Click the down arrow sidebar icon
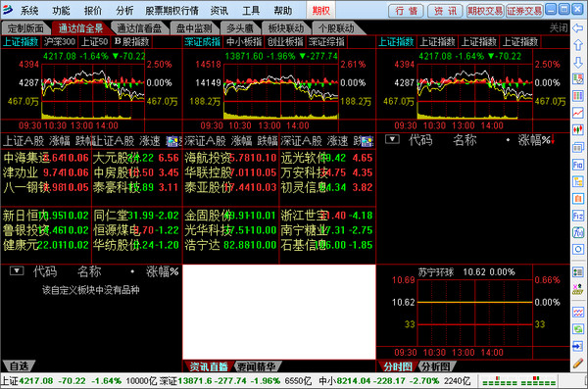Image resolution: width=588 pixels, height=389 pixels. pyautogui.click(x=578, y=63)
